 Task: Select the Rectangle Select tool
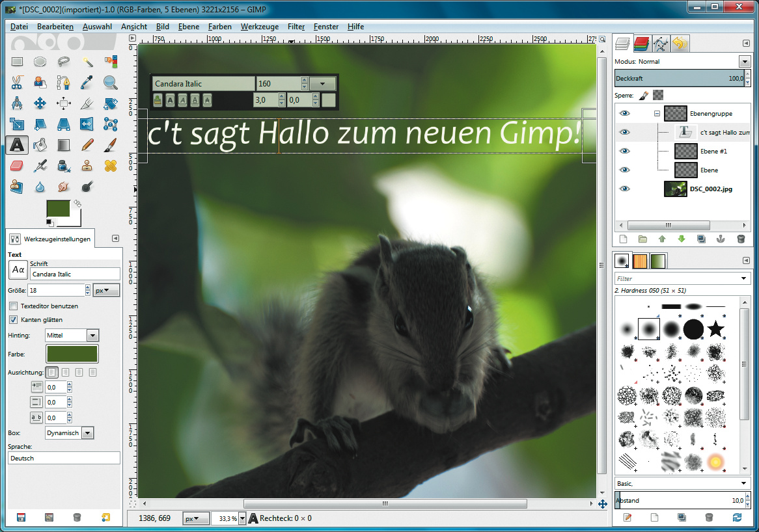17,62
